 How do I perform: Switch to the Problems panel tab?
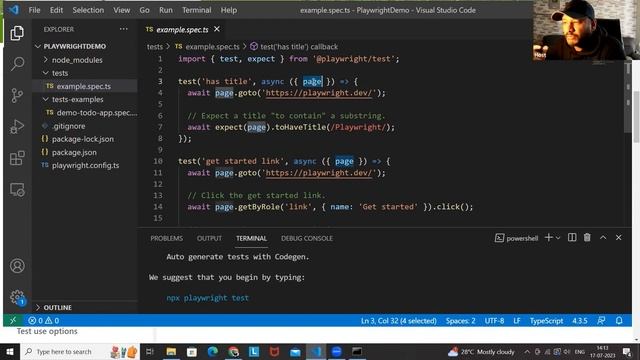coord(167,238)
